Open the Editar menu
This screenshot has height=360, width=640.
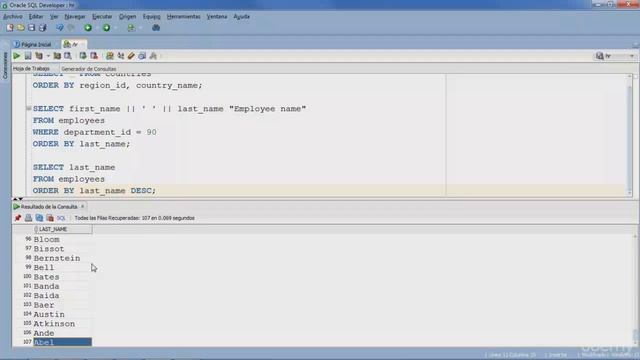pos(36,17)
